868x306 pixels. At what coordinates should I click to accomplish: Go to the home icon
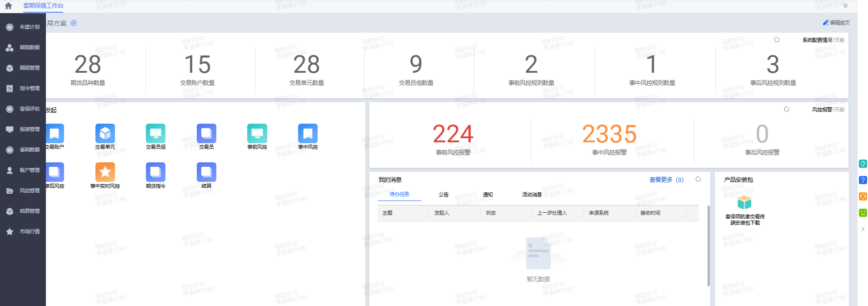tap(8, 6)
